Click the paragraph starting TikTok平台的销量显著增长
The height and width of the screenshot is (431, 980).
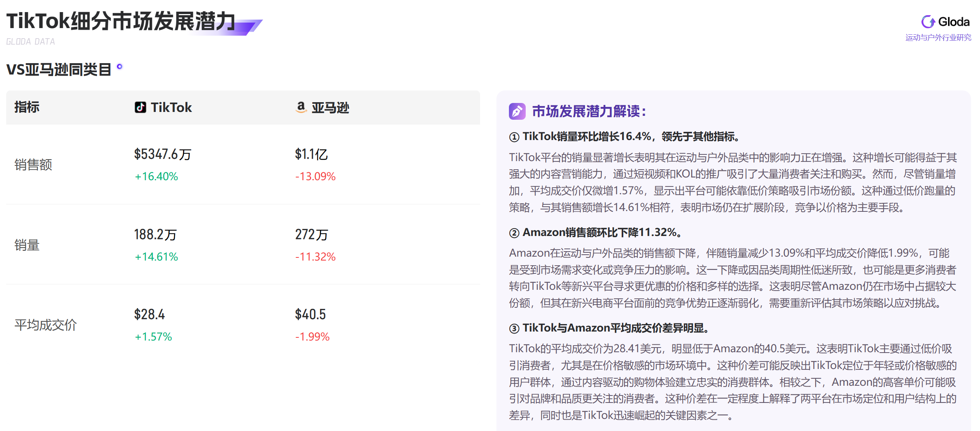733,182
